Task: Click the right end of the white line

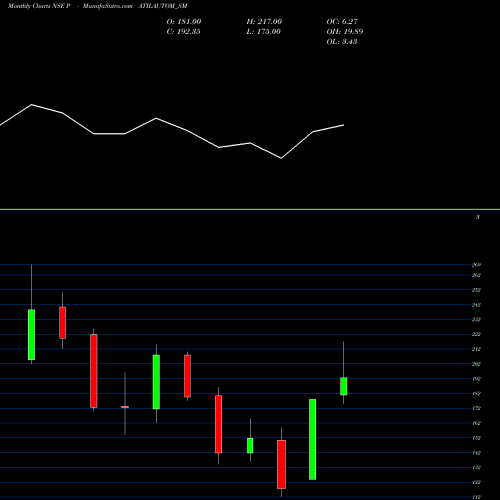Action: pos(343,125)
